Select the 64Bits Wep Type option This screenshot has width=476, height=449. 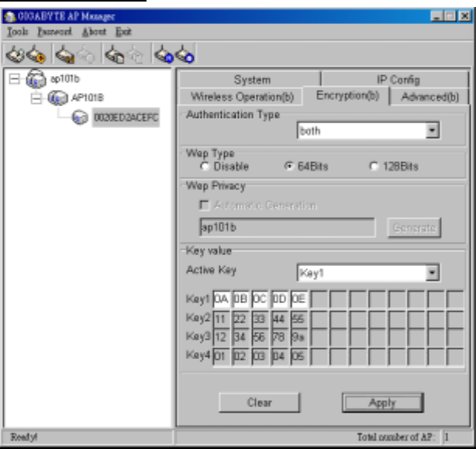click(289, 166)
